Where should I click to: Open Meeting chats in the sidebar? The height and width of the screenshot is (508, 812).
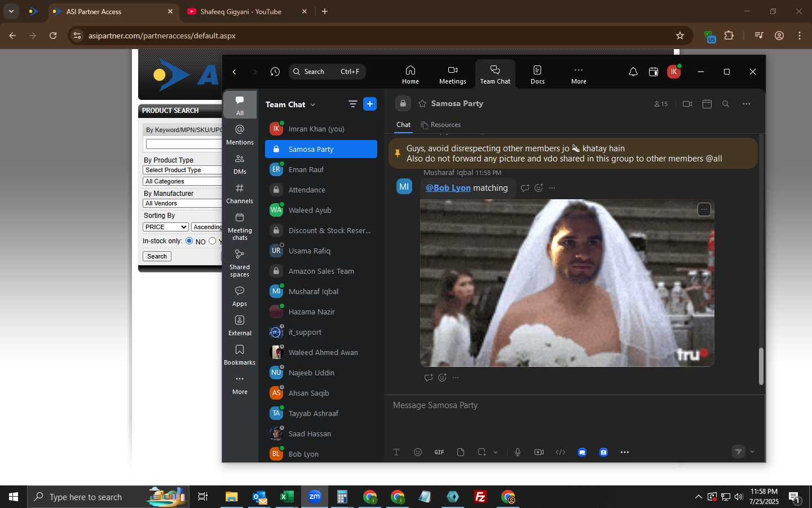tap(240, 226)
